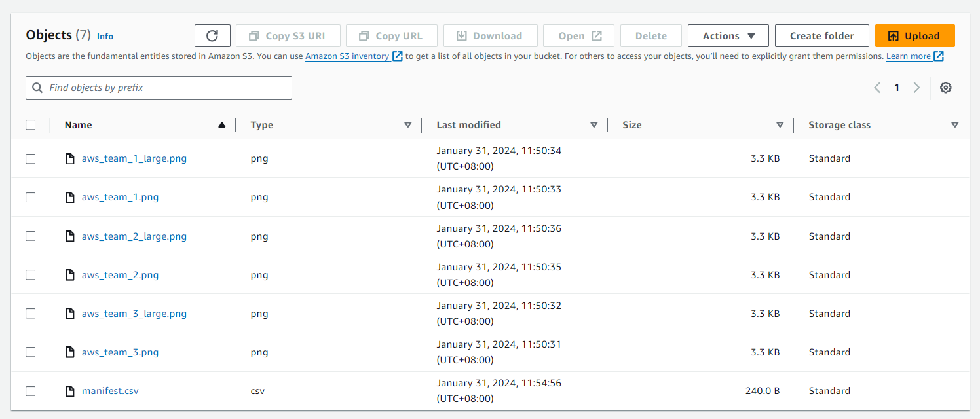Follow the Amazon S3 inventory link
Screen dimensions: 980x419
(x=347, y=56)
